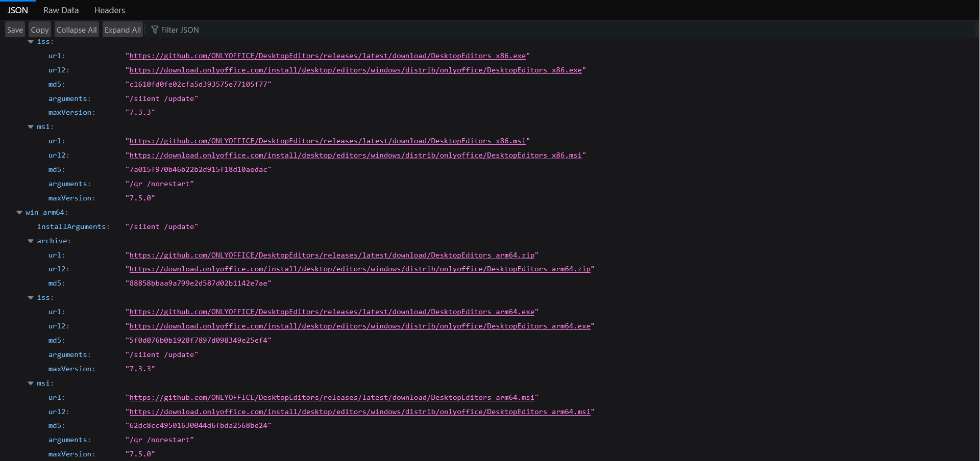Click the GitHub DesktopEditors_arm64.msi link
980x461 pixels.
click(x=332, y=398)
